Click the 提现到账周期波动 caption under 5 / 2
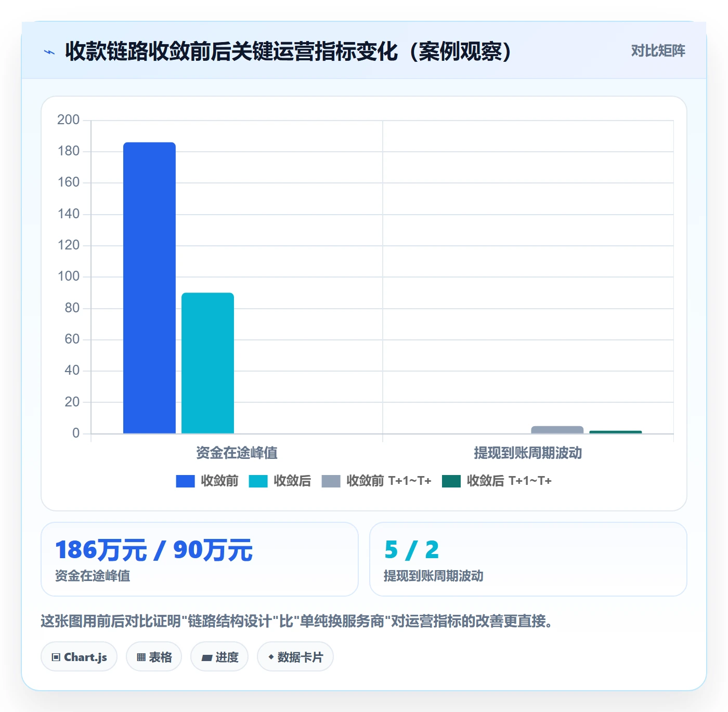728x712 pixels. click(434, 576)
